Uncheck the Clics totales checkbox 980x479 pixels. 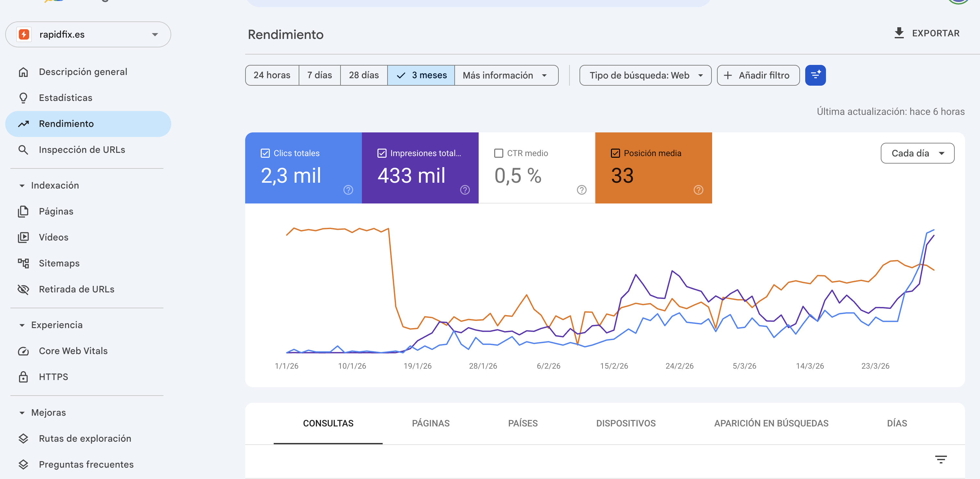265,153
